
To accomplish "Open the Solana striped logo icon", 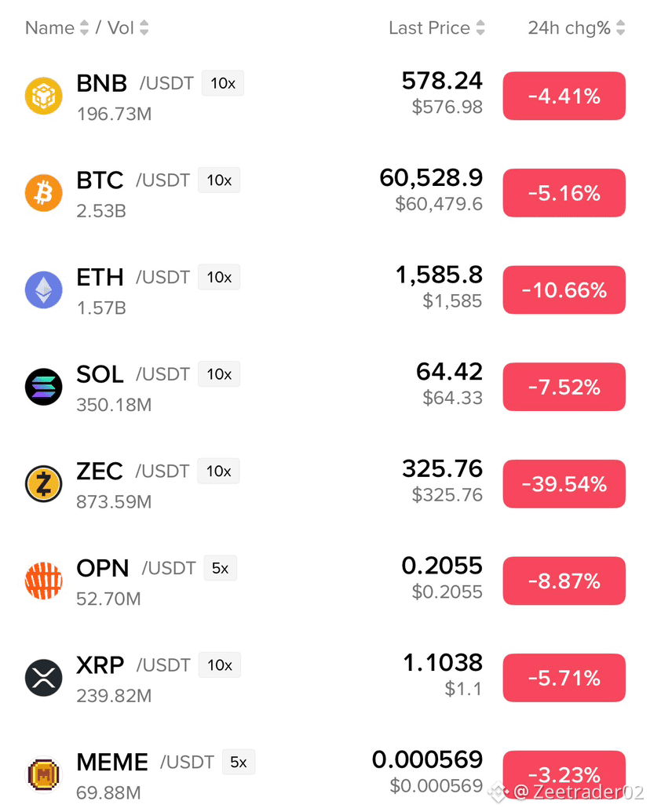I will tap(43, 387).
